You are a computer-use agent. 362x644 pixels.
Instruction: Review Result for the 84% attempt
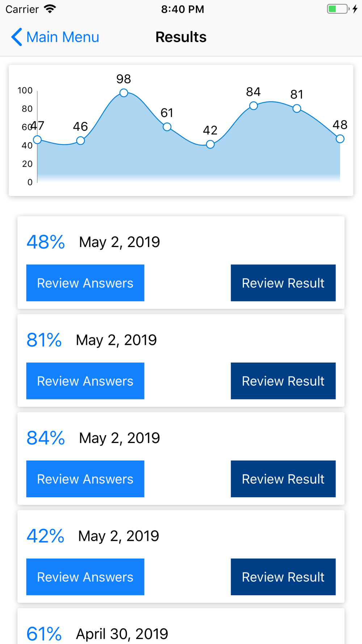coord(283,479)
